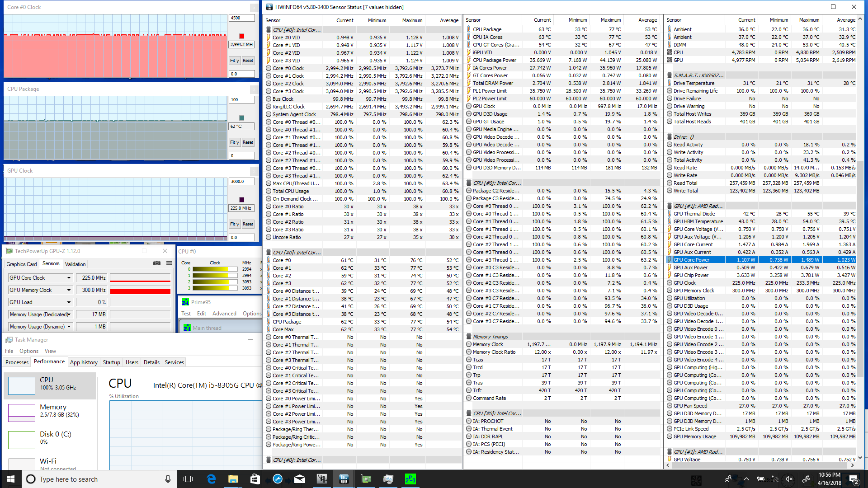Open Prime95 Advanced menu
Image resolution: width=868 pixels, height=488 pixels.
coord(224,314)
